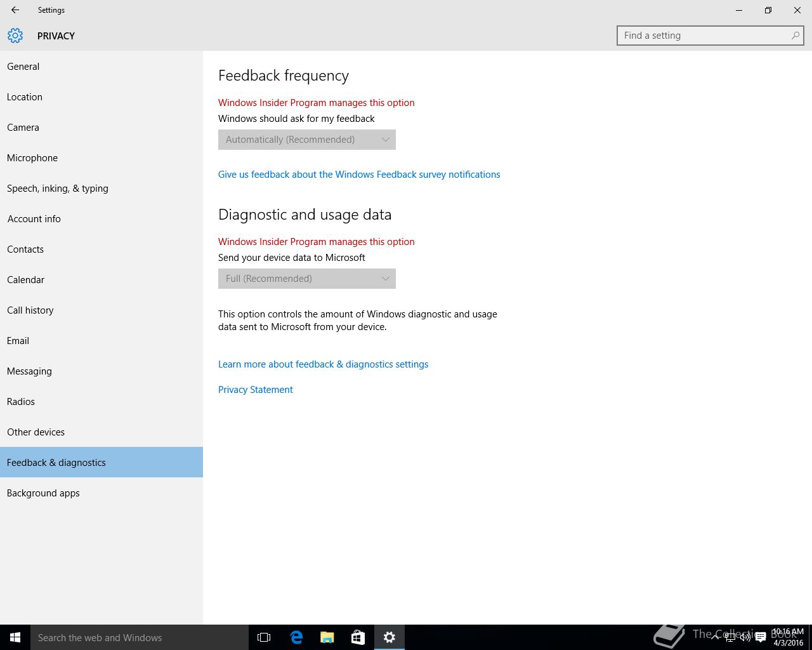Open Messaging privacy settings

point(101,371)
